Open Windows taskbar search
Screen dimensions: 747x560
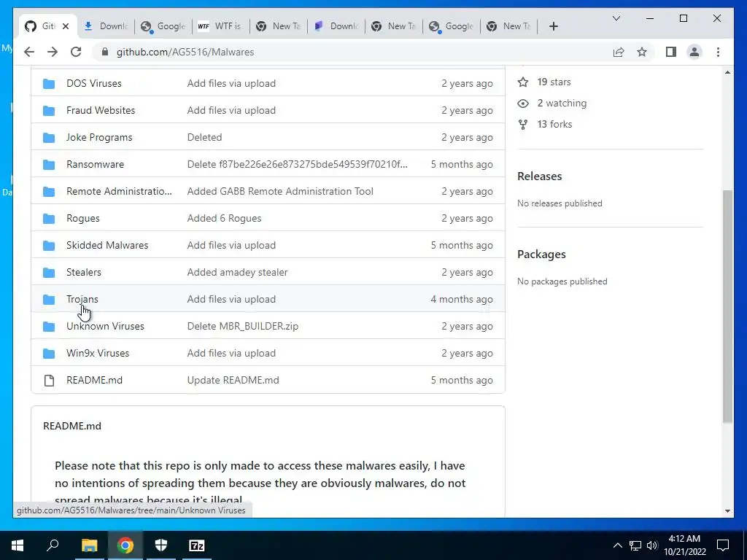53,545
